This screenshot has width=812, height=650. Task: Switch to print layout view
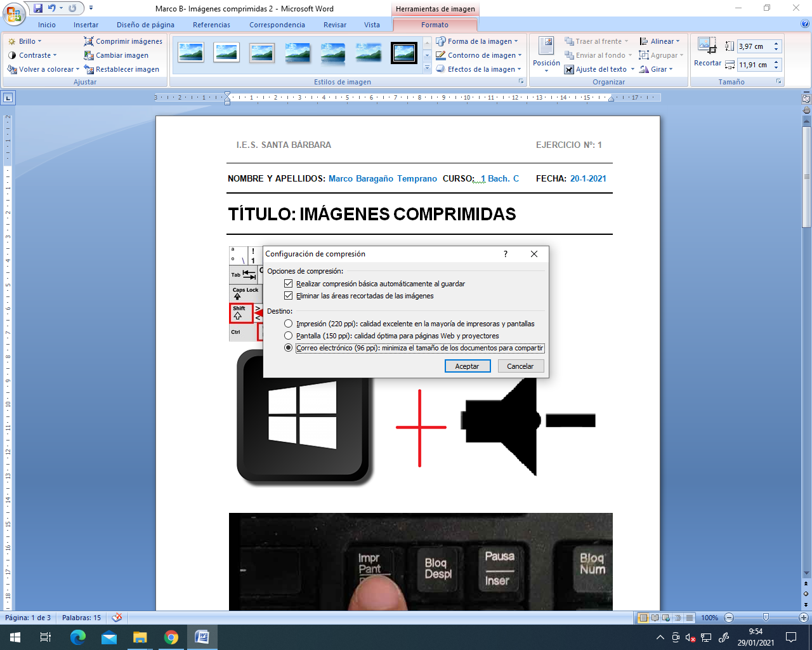click(643, 618)
